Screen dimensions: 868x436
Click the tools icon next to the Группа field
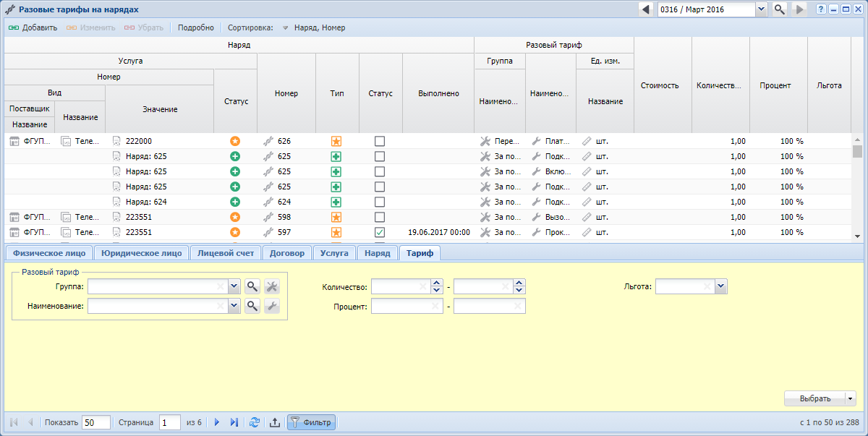point(272,287)
